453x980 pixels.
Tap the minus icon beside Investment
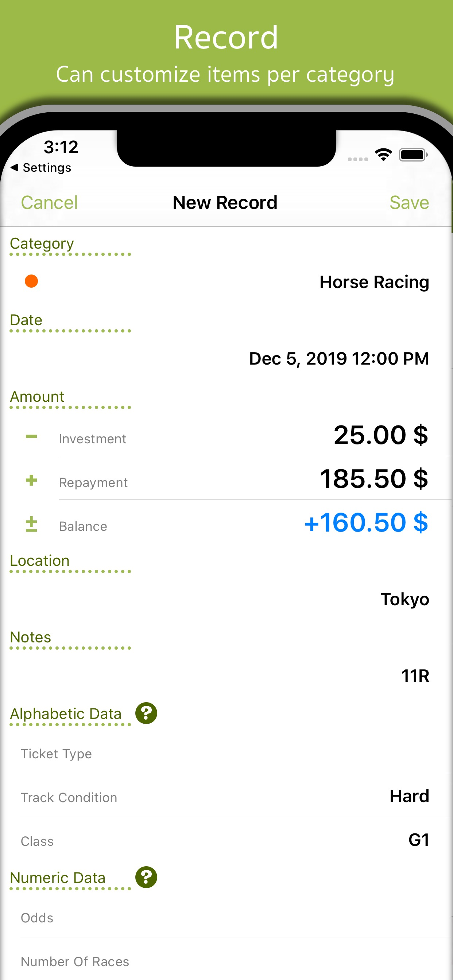[31, 436]
